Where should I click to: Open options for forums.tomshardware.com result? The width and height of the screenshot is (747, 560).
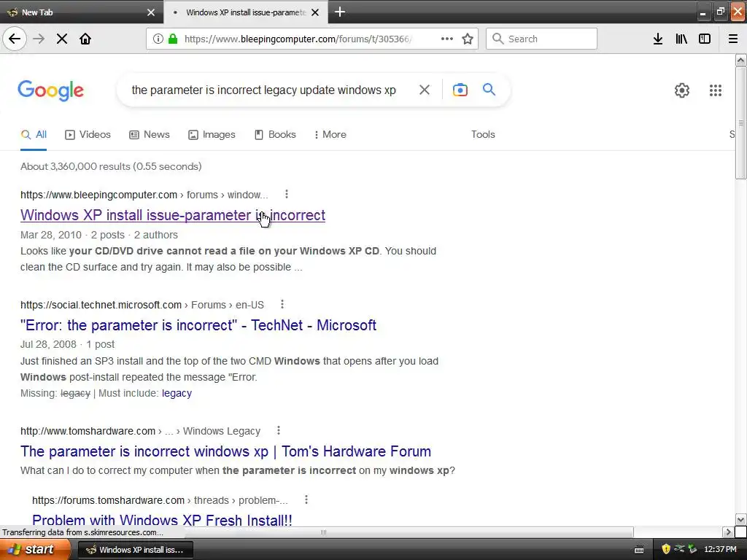pyautogui.click(x=306, y=499)
